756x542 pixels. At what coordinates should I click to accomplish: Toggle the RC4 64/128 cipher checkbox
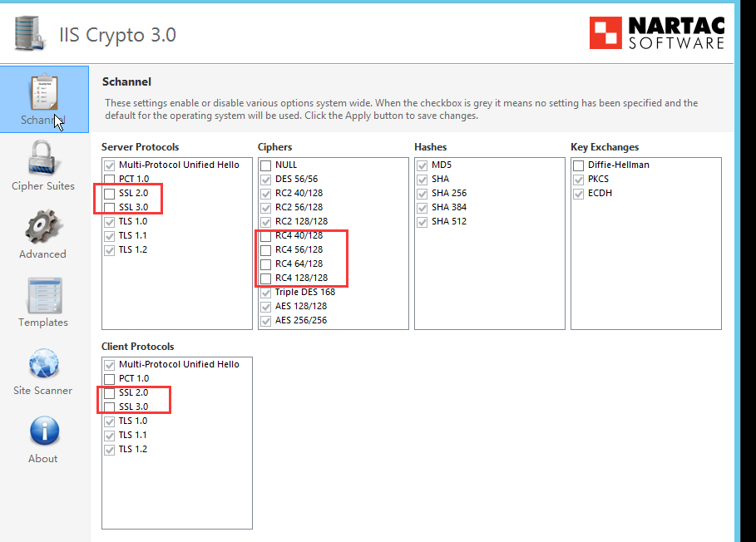[x=265, y=264]
